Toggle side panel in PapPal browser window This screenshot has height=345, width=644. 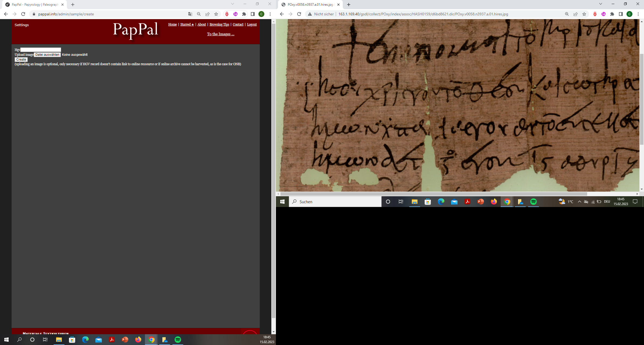click(253, 14)
